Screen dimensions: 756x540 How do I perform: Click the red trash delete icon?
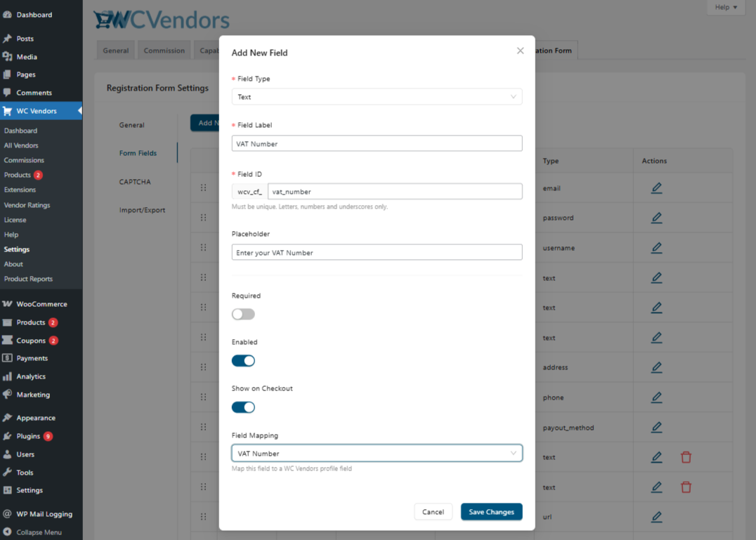(x=686, y=457)
